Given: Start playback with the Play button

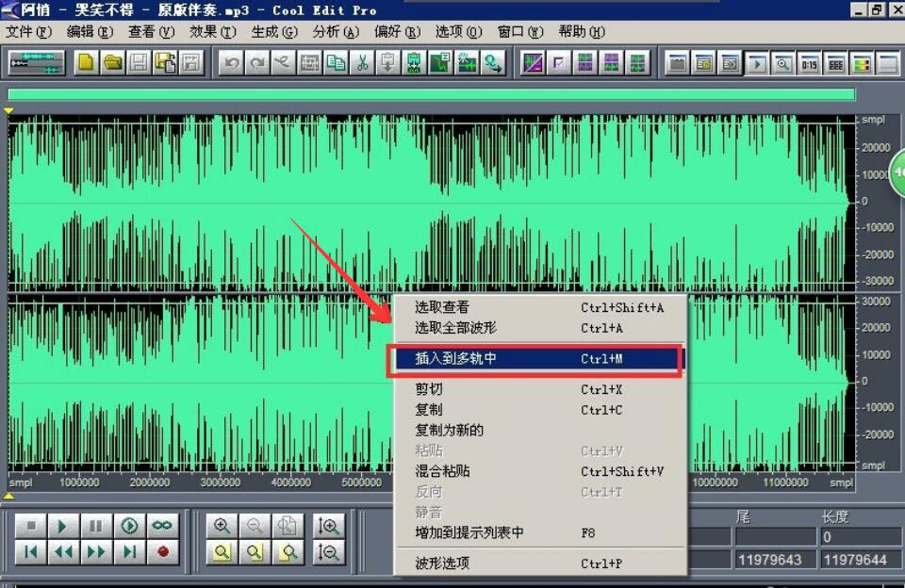Looking at the screenshot, I should pos(62,526).
